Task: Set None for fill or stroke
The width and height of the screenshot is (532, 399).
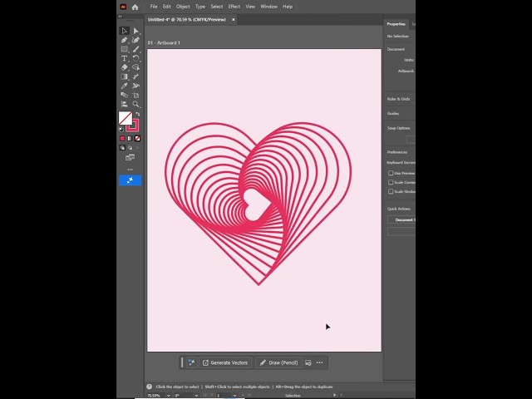Action: (137, 139)
